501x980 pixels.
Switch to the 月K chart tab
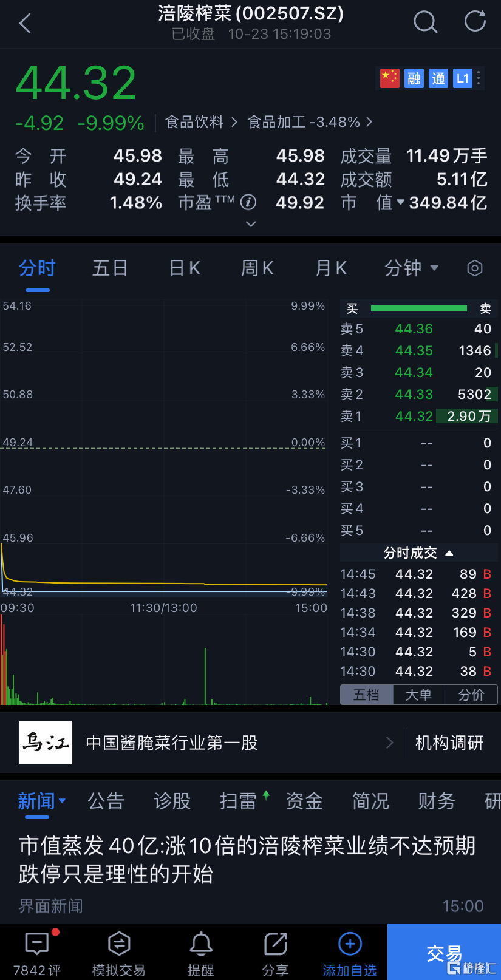[x=332, y=268]
